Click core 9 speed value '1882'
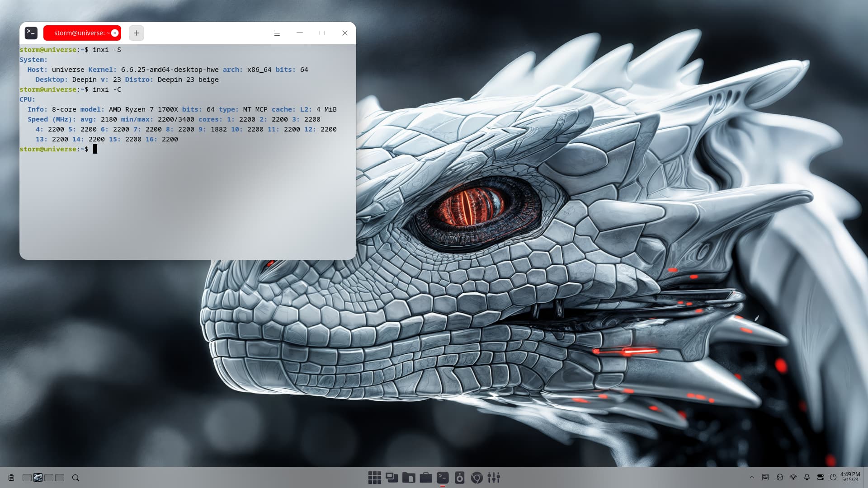This screenshot has height=488, width=868. [x=219, y=129]
